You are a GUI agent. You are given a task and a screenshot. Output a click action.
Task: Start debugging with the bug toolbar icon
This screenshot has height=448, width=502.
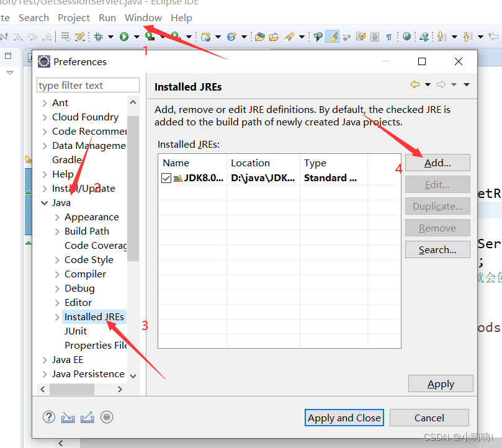pyautogui.click(x=99, y=37)
